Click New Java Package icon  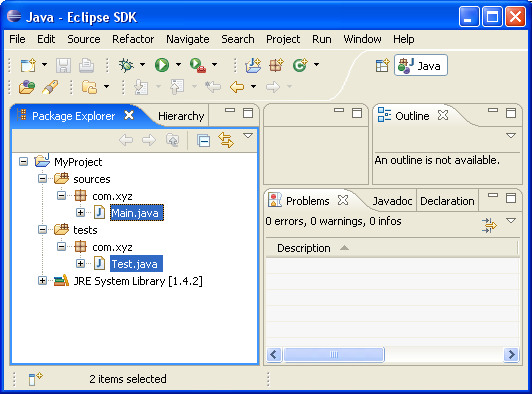click(276, 65)
